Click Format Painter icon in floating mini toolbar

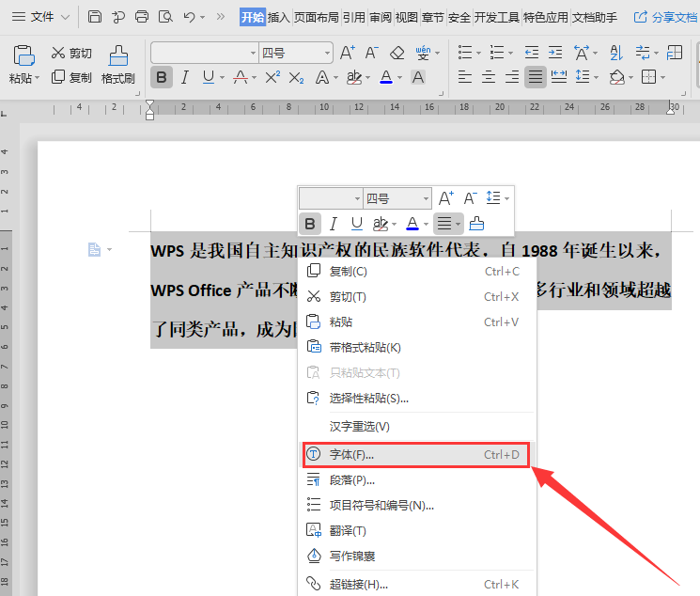coord(476,223)
